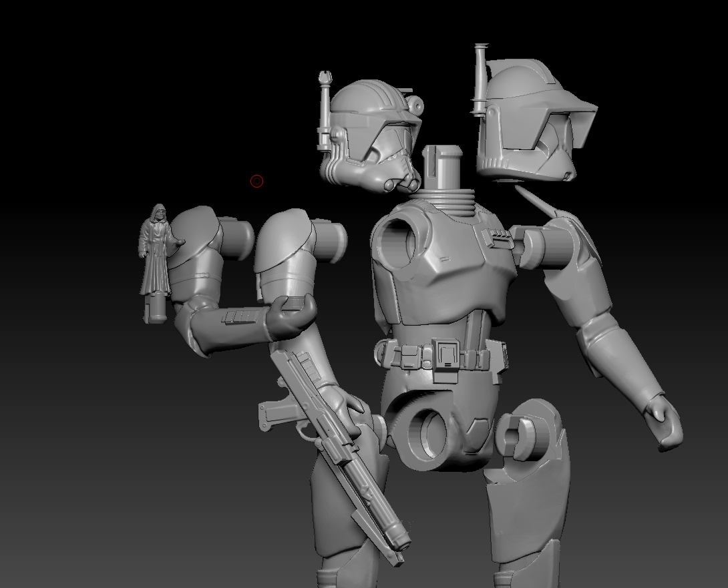Click the circular hip socket hole
Viewport: 728px width, 588px height.
[x=427, y=437]
